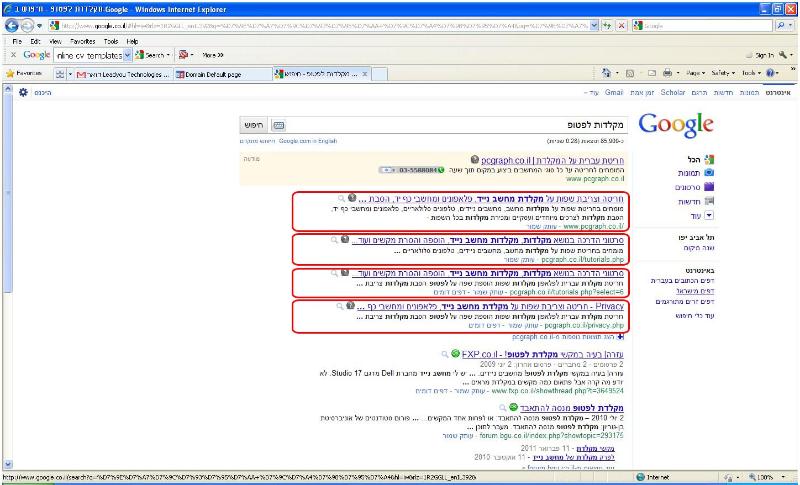The image size is (800, 485).
Task: Click the Scholar link in Google top bar
Action: tap(672, 92)
